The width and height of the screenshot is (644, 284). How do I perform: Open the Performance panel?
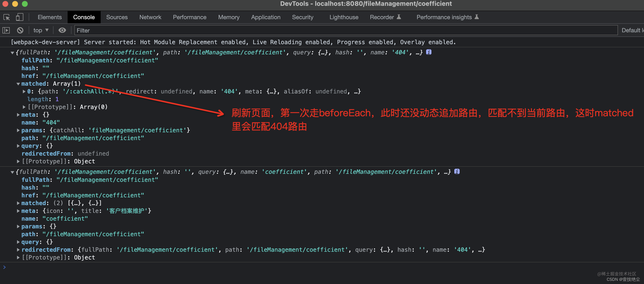pyautogui.click(x=188, y=17)
